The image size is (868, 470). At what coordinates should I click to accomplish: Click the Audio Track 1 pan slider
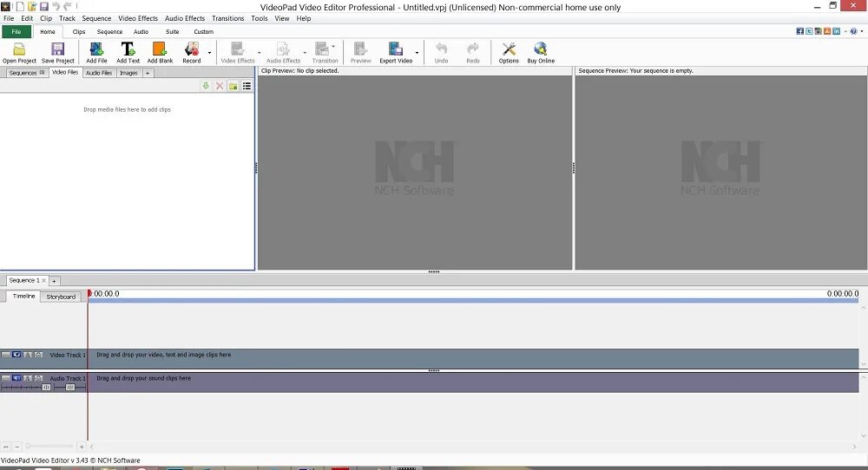tap(69, 387)
